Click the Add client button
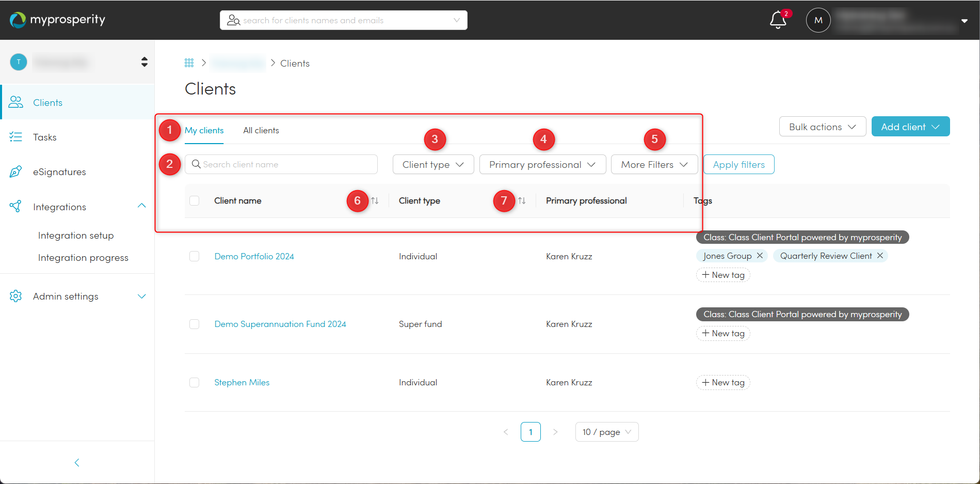Screen dimensions: 980x484 pos(910,127)
